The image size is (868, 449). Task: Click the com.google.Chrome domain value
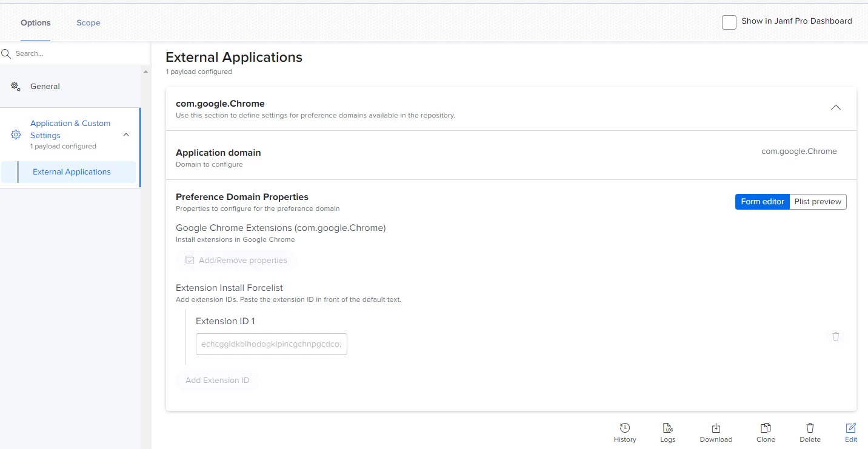tap(799, 151)
